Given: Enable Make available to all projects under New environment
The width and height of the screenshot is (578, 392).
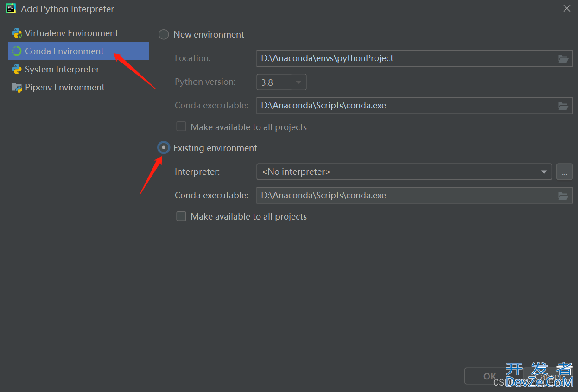Looking at the screenshot, I should click(181, 126).
